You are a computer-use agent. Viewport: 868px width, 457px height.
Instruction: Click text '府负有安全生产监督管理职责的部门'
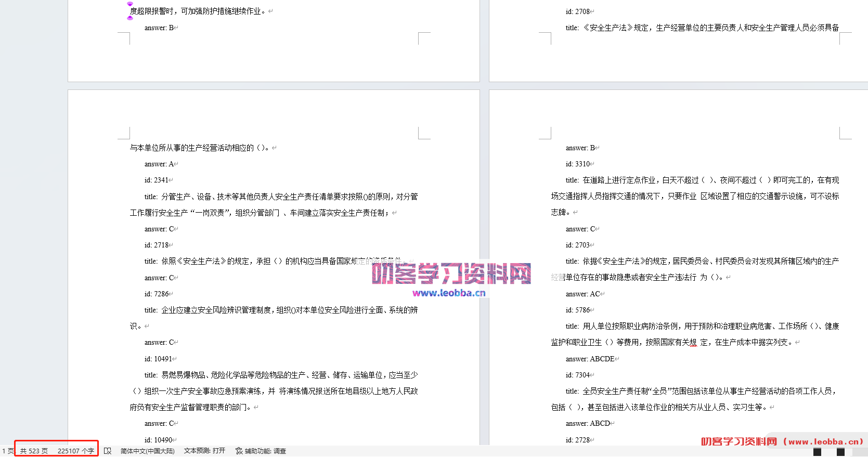(x=189, y=407)
